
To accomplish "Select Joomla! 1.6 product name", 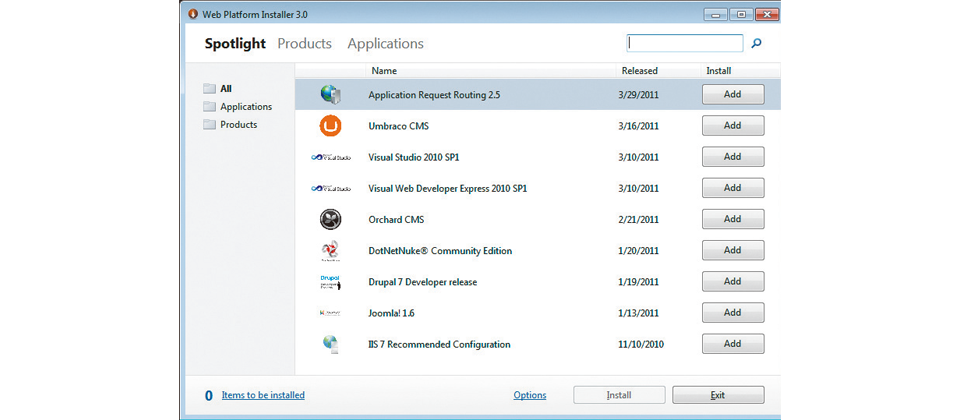I will 392,313.
